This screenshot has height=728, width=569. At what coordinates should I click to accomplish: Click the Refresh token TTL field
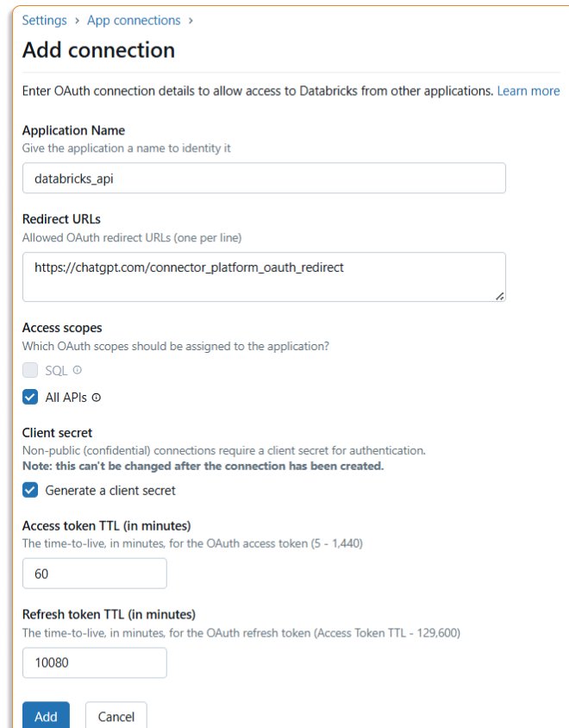pos(95,662)
